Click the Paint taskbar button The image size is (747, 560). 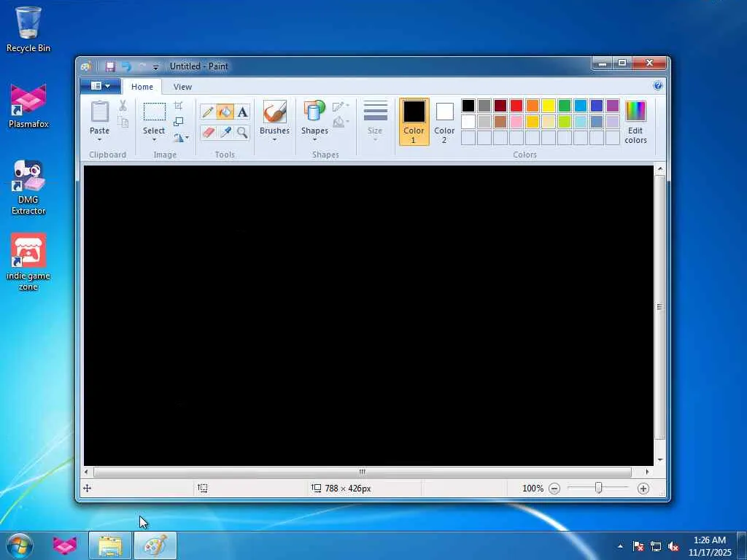pos(155,545)
